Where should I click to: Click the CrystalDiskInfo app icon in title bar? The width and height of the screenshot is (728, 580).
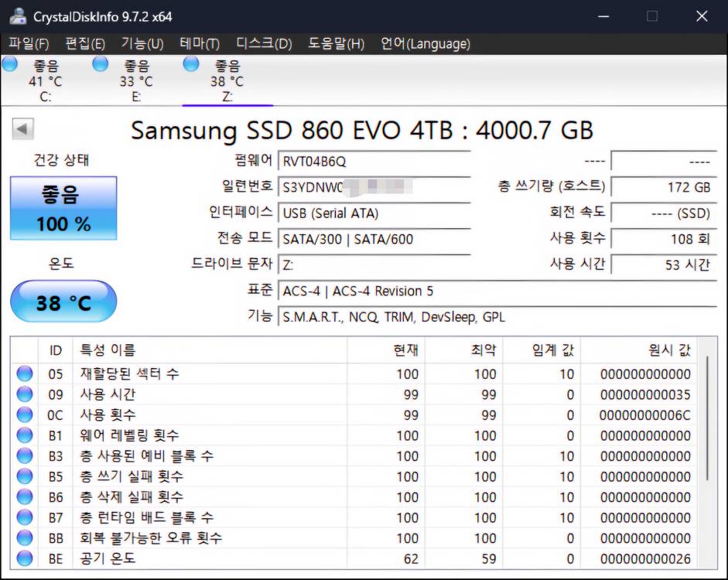pyautogui.click(x=18, y=16)
